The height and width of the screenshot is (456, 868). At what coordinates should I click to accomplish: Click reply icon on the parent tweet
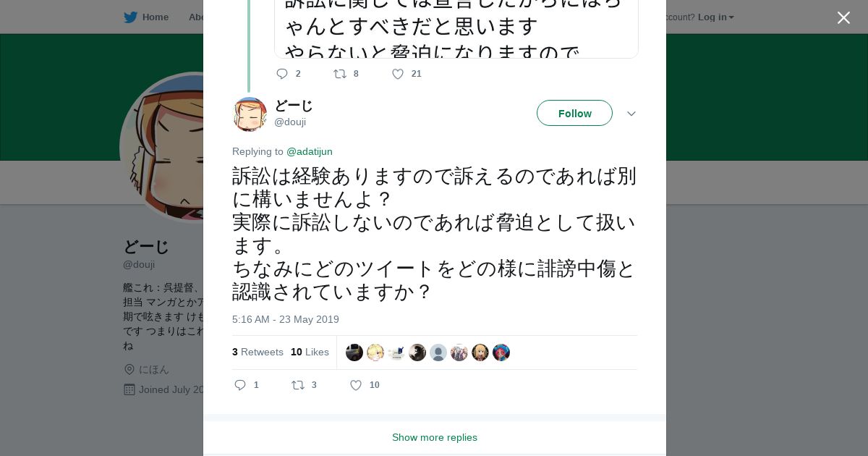click(282, 74)
